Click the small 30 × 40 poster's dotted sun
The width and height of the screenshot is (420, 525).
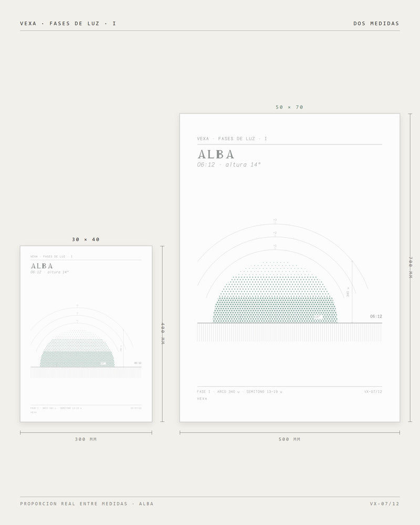tap(77, 349)
